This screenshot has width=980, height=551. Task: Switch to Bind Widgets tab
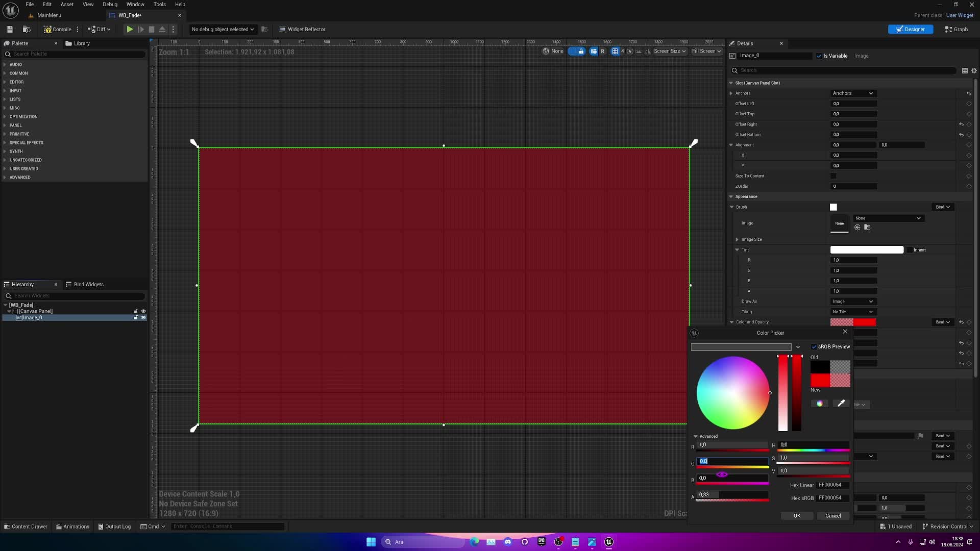(x=85, y=284)
